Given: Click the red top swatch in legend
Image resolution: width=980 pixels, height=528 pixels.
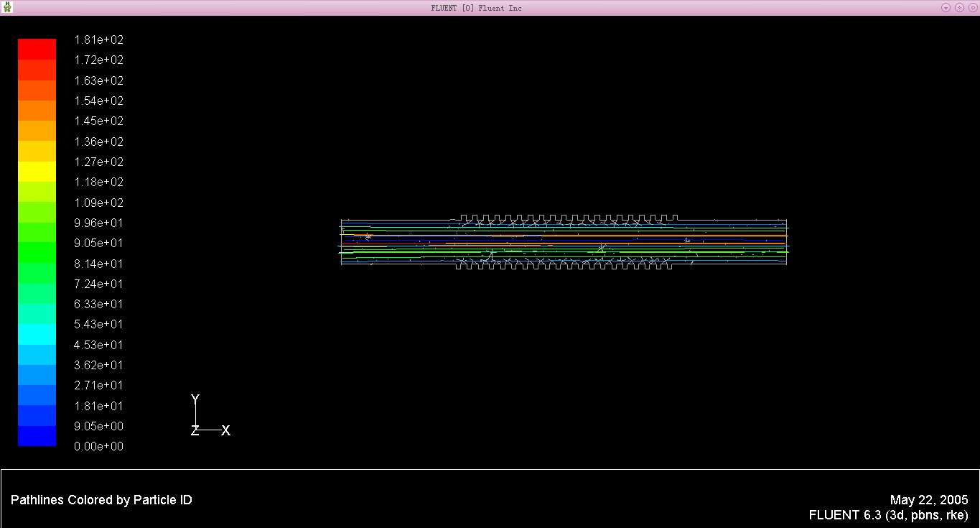Looking at the screenshot, I should tap(37, 49).
